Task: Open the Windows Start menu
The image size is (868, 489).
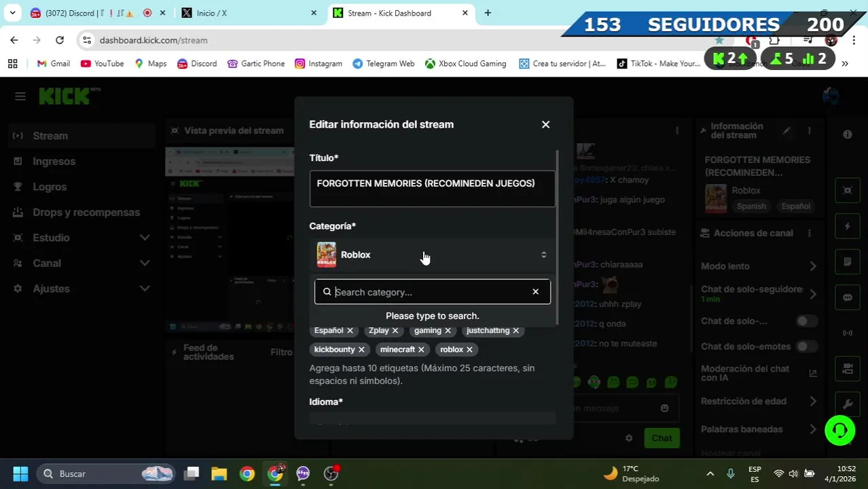Action: pos(20,473)
